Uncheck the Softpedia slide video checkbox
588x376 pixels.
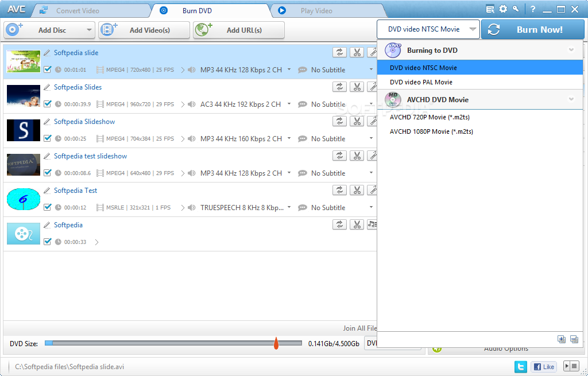click(47, 69)
